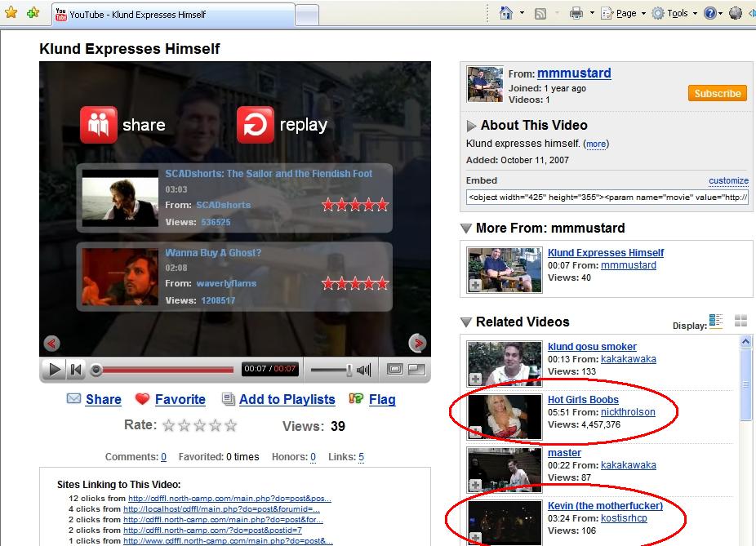Switch player to small-size view icon
The height and width of the screenshot is (546, 756).
tap(395, 369)
